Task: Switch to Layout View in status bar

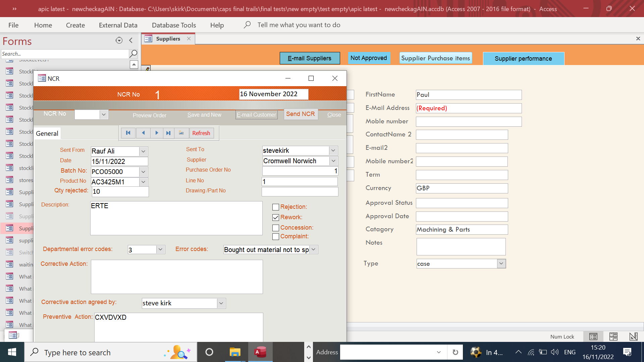Action: [613, 336]
